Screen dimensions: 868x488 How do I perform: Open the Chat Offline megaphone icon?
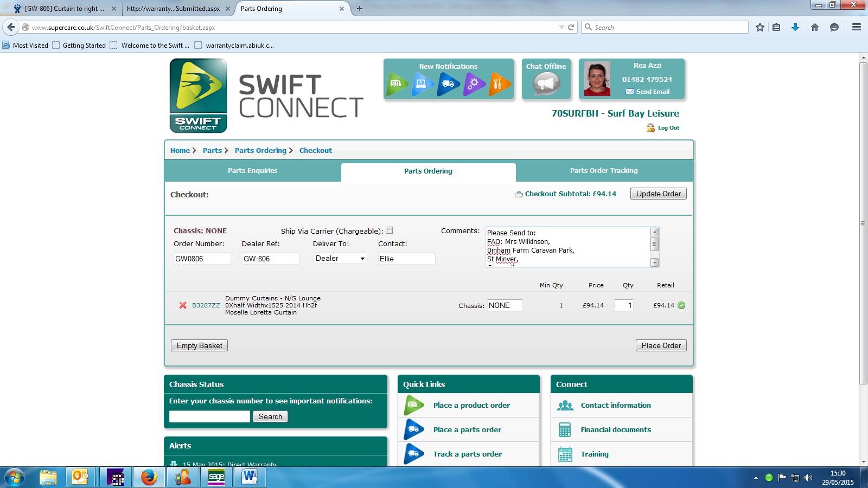click(x=546, y=84)
